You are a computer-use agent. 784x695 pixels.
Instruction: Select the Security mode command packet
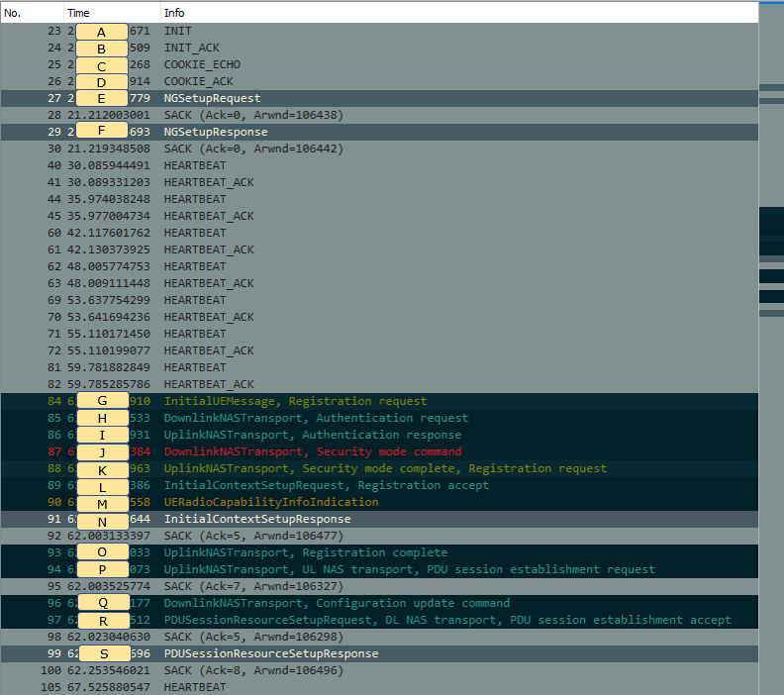[379, 452]
